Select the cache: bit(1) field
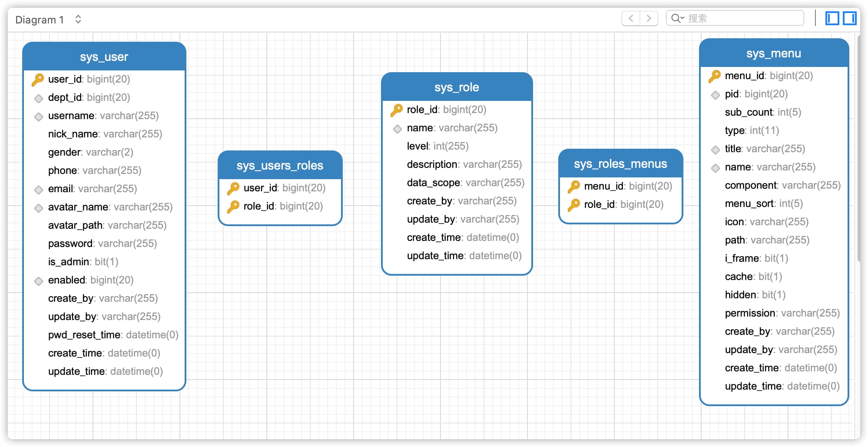Screen dimensions: 868x447 pyautogui.click(x=753, y=277)
